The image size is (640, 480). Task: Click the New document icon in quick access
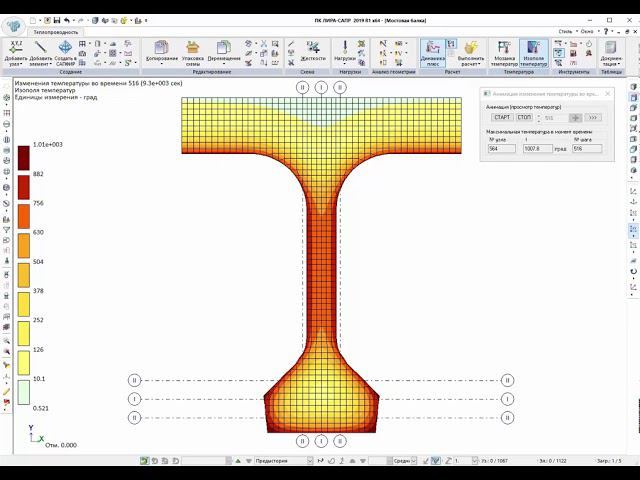point(33,20)
